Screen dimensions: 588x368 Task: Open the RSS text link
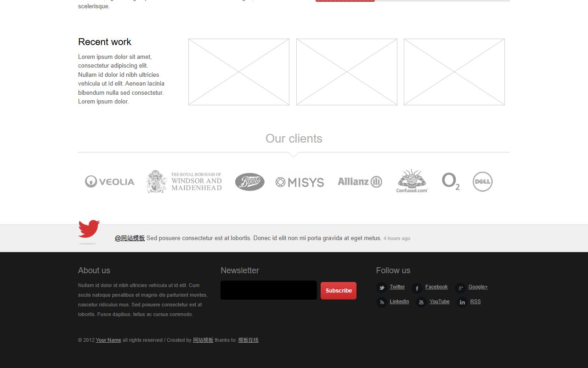[x=475, y=301]
